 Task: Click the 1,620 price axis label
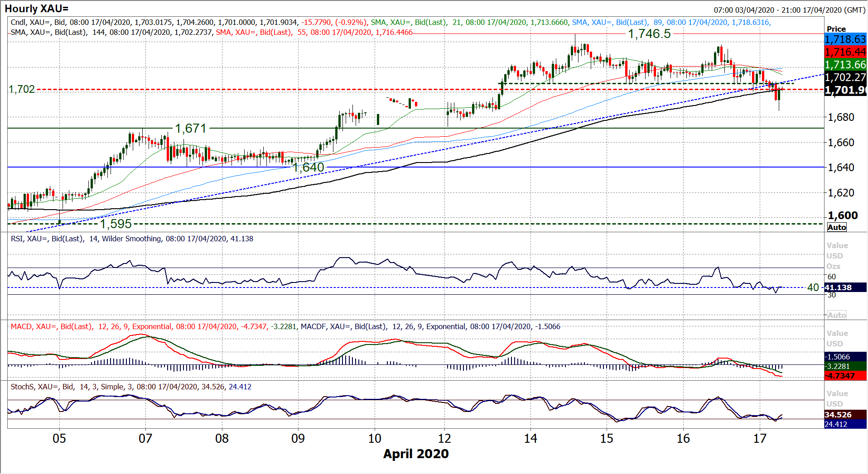[x=841, y=193]
